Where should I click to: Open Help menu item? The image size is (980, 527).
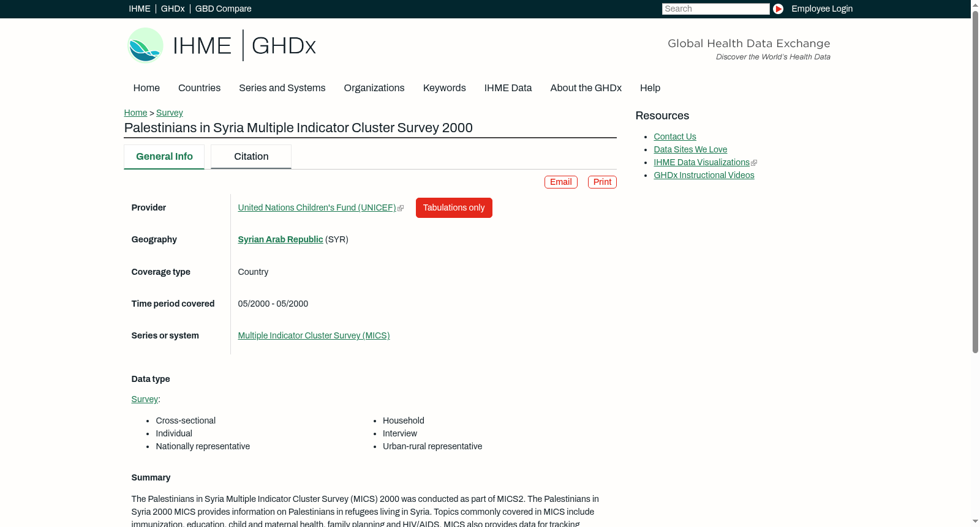coord(650,88)
